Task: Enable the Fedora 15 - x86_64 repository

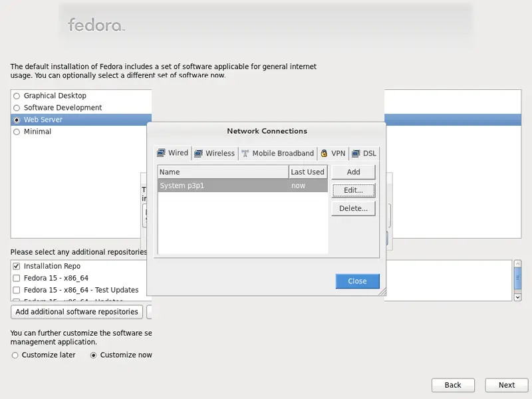Action: [16, 278]
